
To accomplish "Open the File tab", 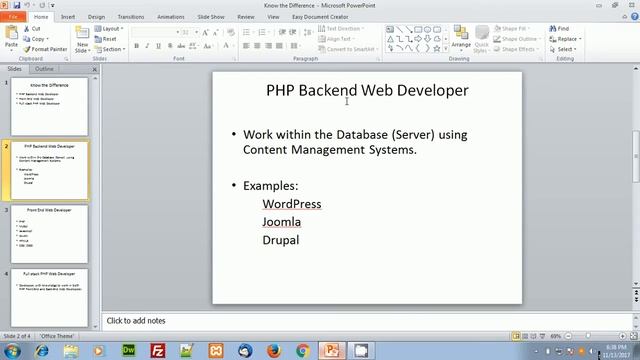I will [x=13, y=17].
